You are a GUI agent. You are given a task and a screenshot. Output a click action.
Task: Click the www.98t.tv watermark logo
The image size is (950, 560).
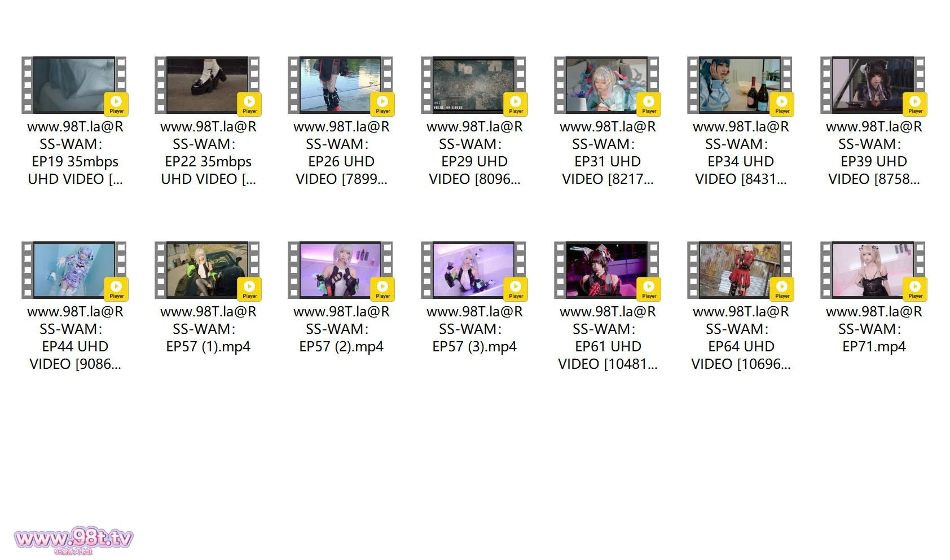73,541
